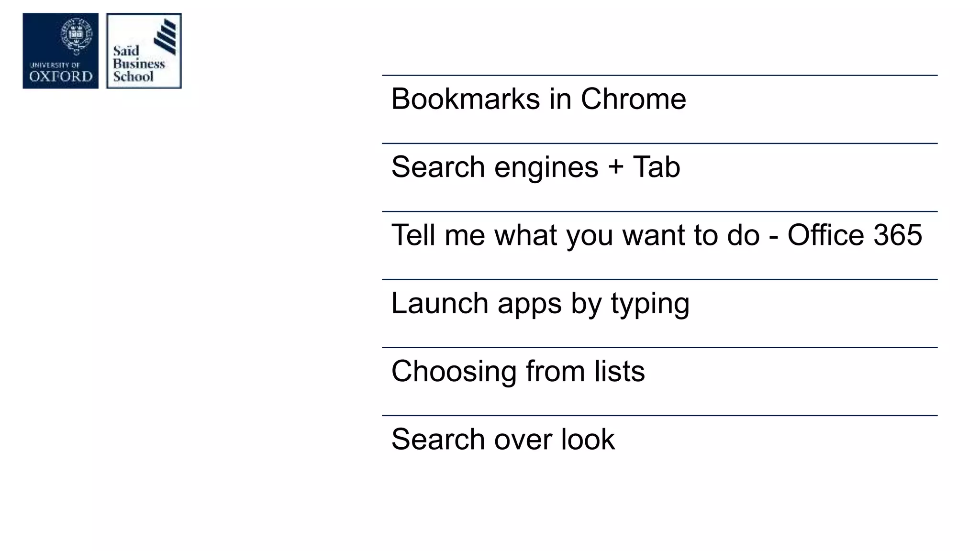The height and width of the screenshot is (551, 980).
Task: Select the Office 365 list entry
Action: (657, 235)
